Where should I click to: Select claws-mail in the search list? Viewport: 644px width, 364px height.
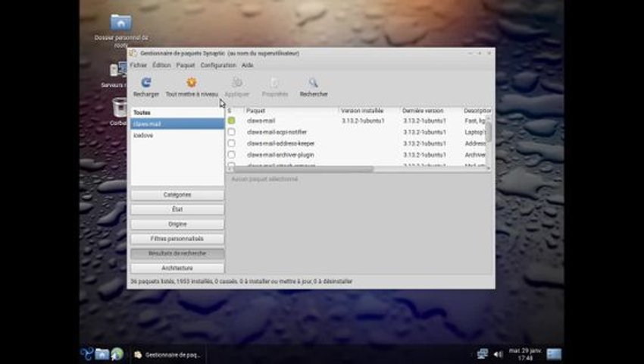177,124
